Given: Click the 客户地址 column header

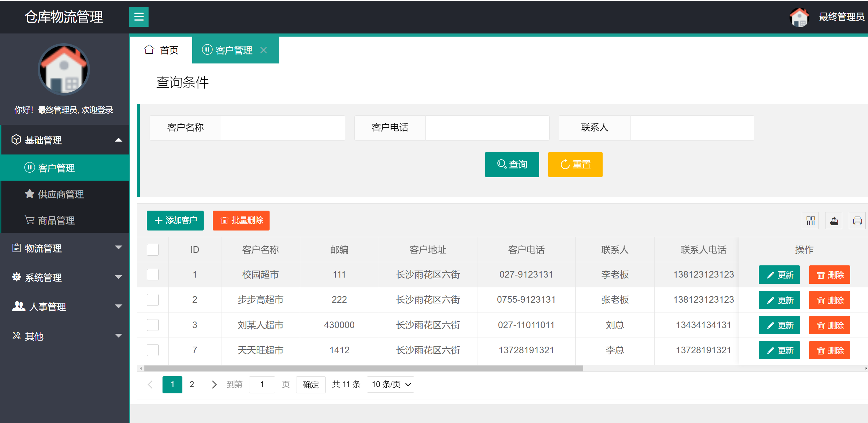Looking at the screenshot, I should click(x=428, y=250).
